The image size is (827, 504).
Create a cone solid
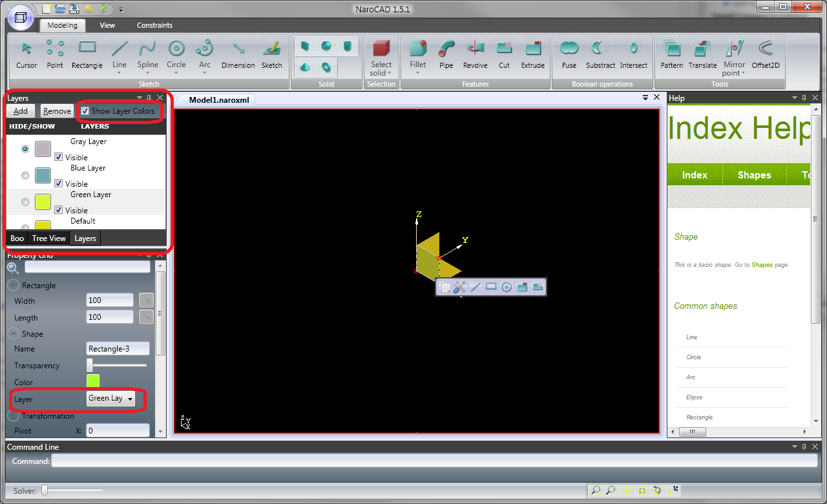305,67
